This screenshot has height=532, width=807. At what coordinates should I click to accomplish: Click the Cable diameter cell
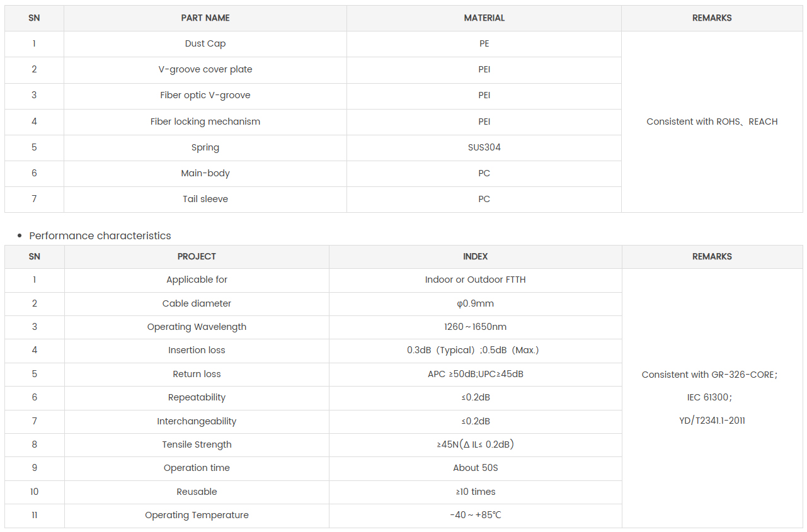click(197, 303)
